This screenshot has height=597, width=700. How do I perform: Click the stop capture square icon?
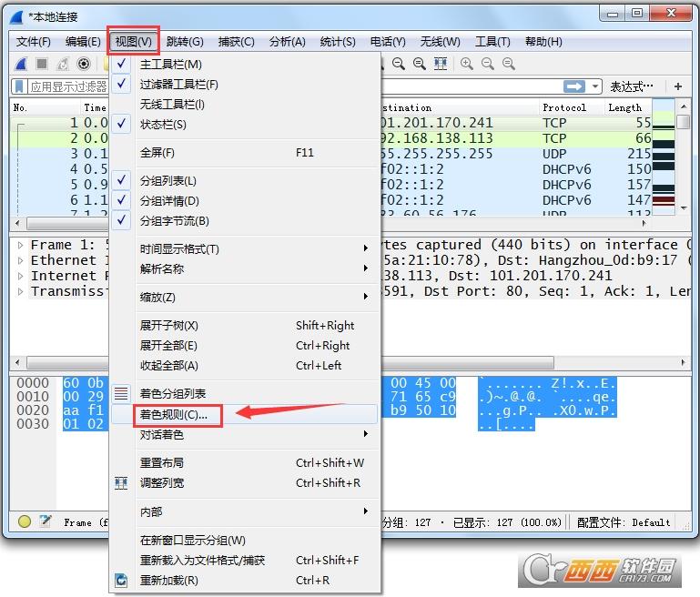point(42,65)
